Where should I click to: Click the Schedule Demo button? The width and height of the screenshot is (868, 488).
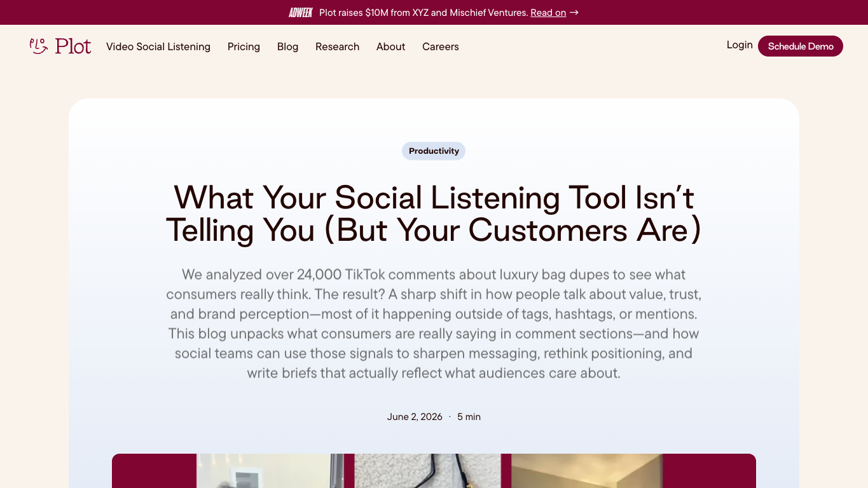[801, 46]
